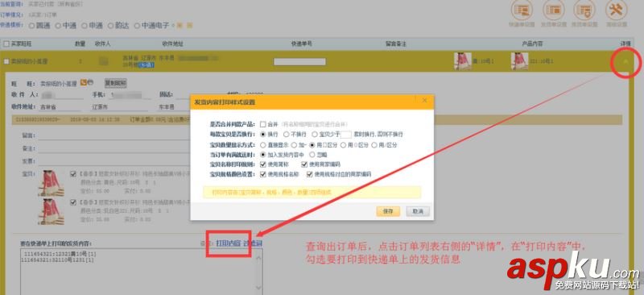Screen dimensions: 644x295
Task: Click the text area scrollbar up arrow
Action: 258,258
